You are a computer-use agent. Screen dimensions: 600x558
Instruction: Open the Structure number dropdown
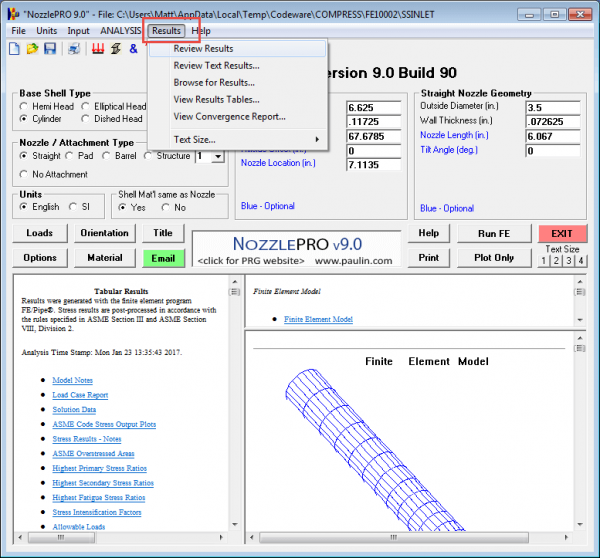218,156
